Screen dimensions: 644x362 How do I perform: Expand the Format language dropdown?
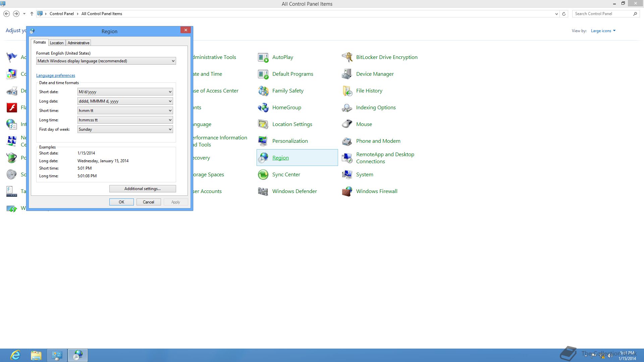(106, 61)
